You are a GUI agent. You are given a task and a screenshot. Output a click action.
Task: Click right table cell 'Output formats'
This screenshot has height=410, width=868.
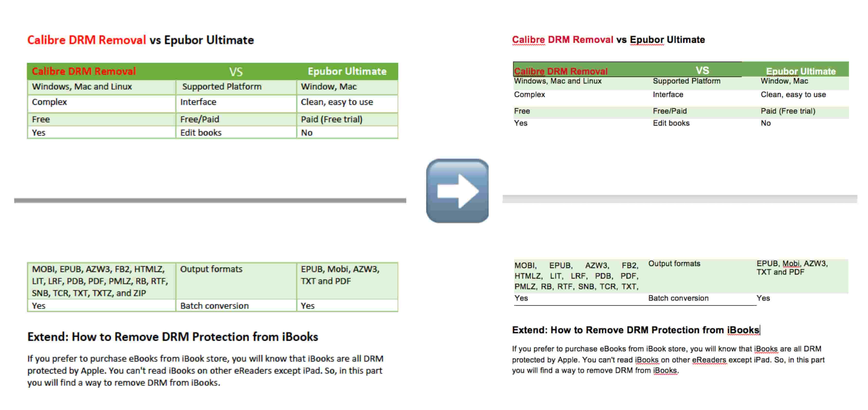[674, 264]
